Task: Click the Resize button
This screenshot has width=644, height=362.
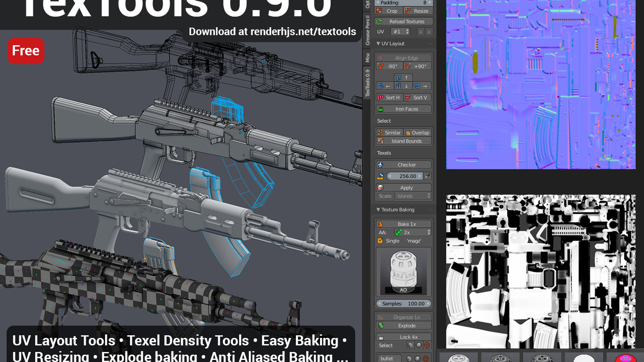Action: click(x=418, y=11)
